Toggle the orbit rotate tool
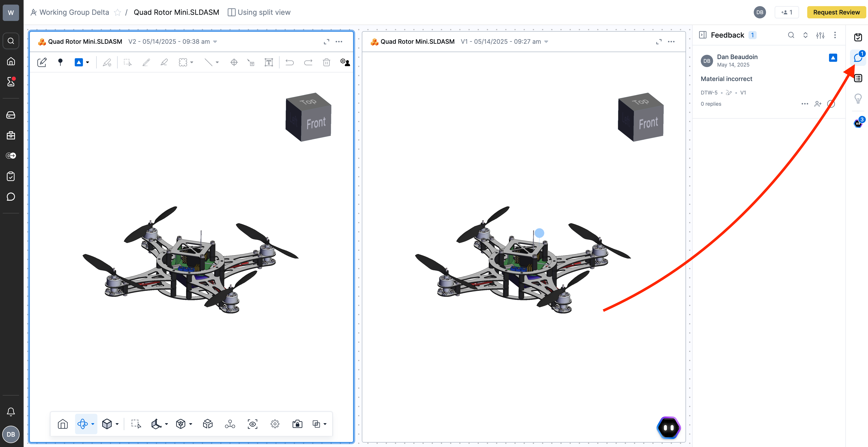868x447 pixels. tap(83, 424)
